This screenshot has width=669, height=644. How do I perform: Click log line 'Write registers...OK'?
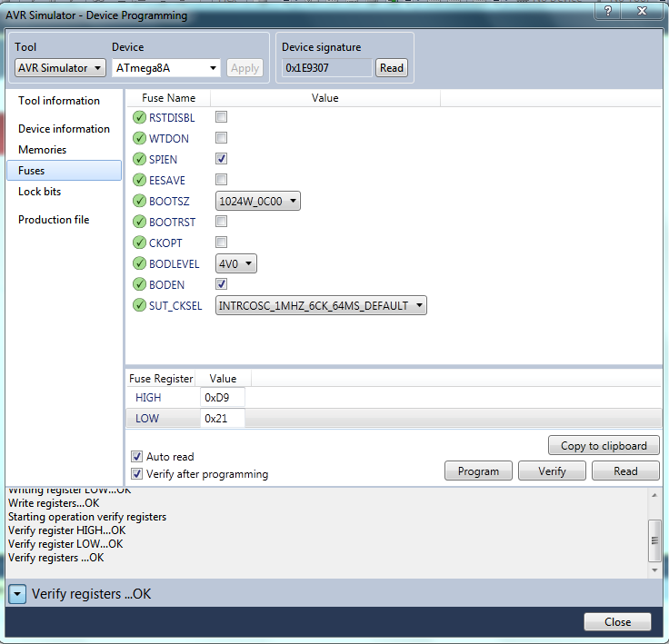54,503
